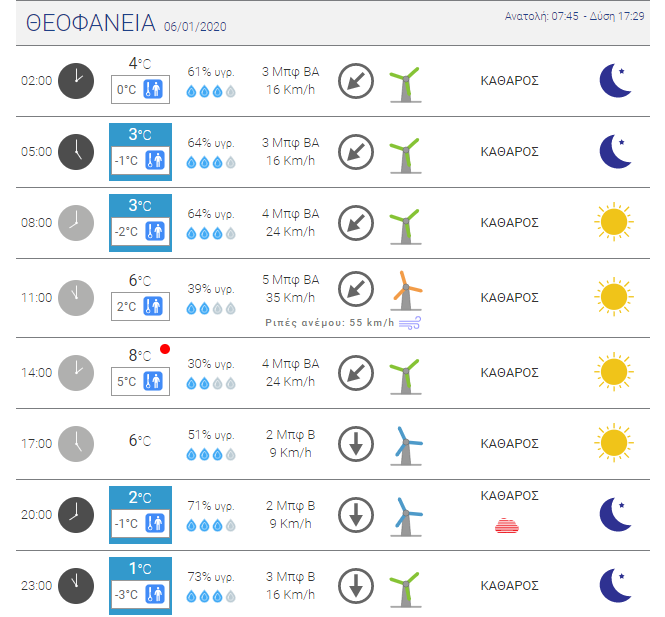
Task: Click the red striped cloud icon at 20:00
Action: [507, 525]
